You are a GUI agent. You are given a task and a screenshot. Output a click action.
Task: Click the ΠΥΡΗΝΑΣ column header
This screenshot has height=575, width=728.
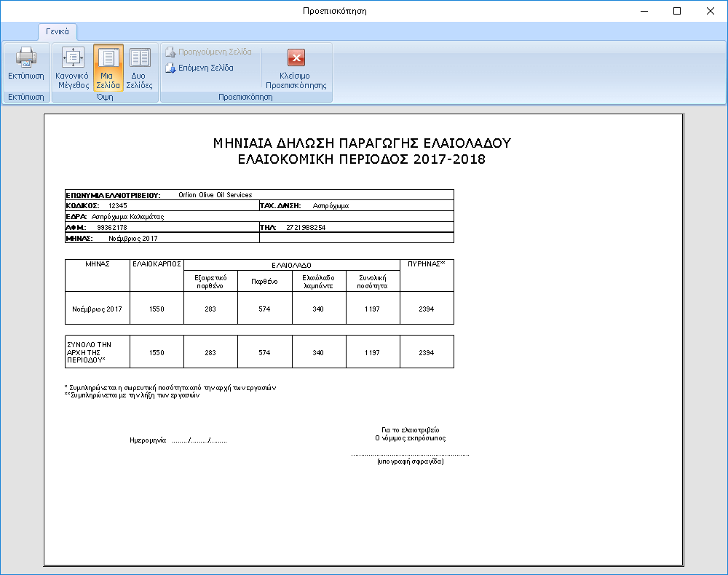tap(426, 264)
